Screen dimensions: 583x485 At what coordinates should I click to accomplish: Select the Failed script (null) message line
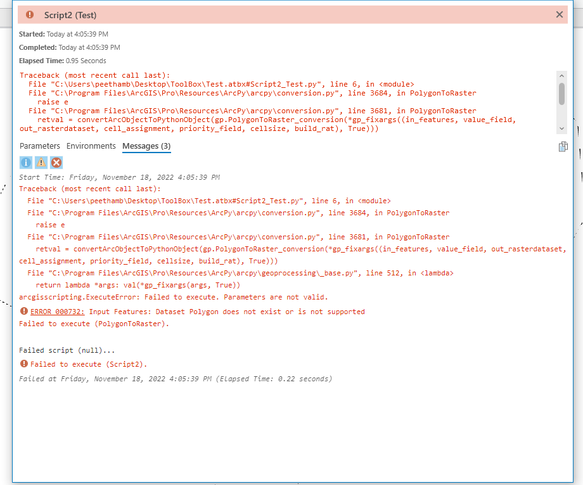coord(67,350)
